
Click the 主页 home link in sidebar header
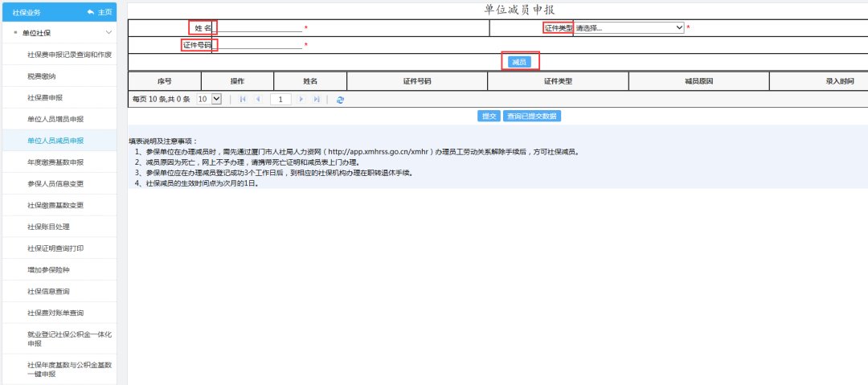click(100, 12)
